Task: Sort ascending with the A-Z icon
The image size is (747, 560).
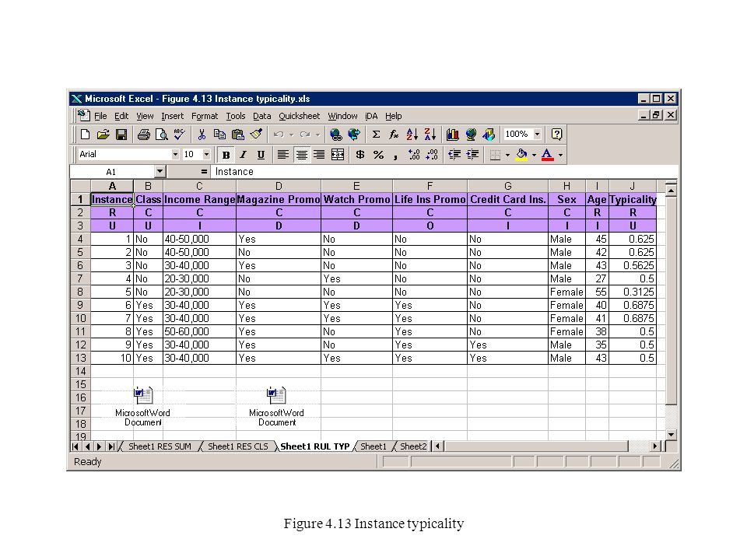Action: pyautogui.click(x=412, y=135)
